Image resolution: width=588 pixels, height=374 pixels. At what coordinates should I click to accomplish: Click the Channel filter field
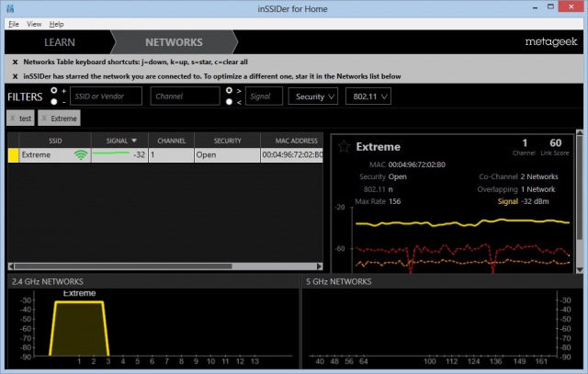pos(185,96)
